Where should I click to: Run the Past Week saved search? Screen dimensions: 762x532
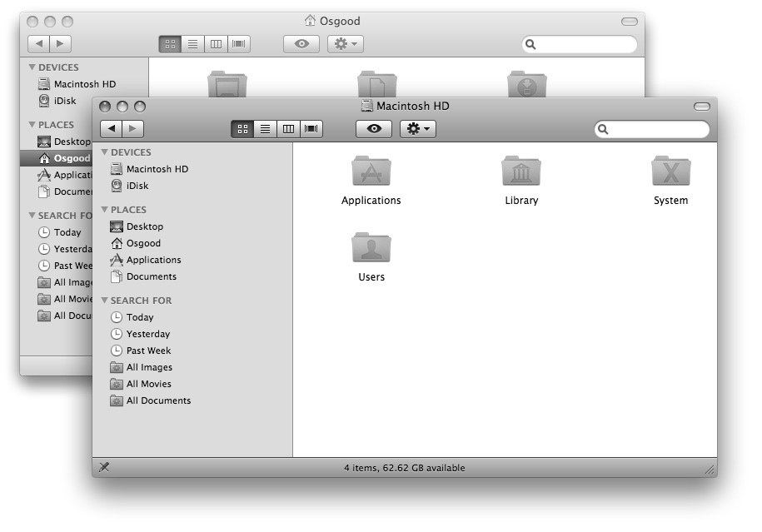click(143, 350)
